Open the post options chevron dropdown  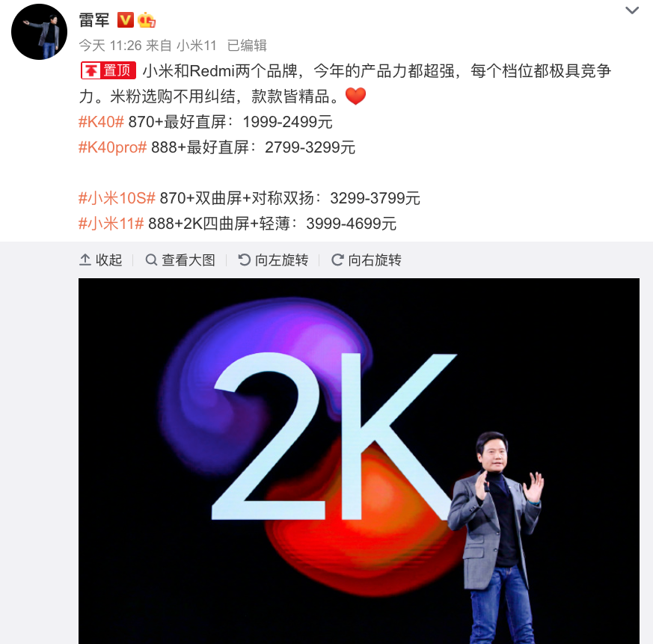(632, 10)
